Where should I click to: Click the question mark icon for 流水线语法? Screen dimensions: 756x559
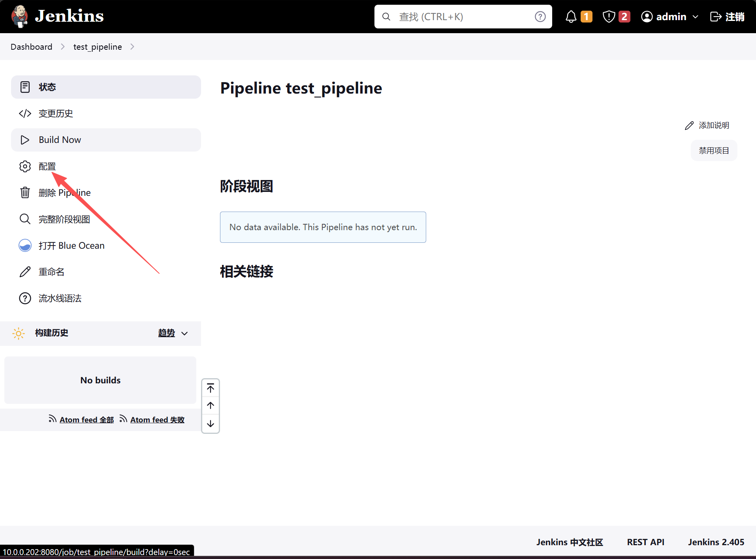25,298
